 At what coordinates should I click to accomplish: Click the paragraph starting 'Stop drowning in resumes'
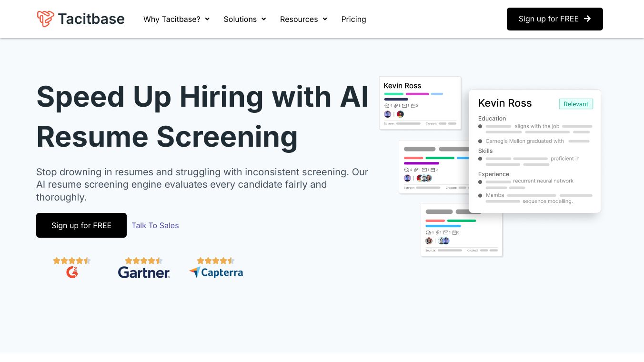(202, 184)
